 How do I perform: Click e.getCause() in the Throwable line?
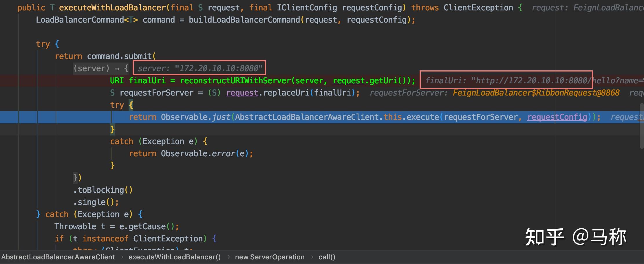[x=147, y=226]
